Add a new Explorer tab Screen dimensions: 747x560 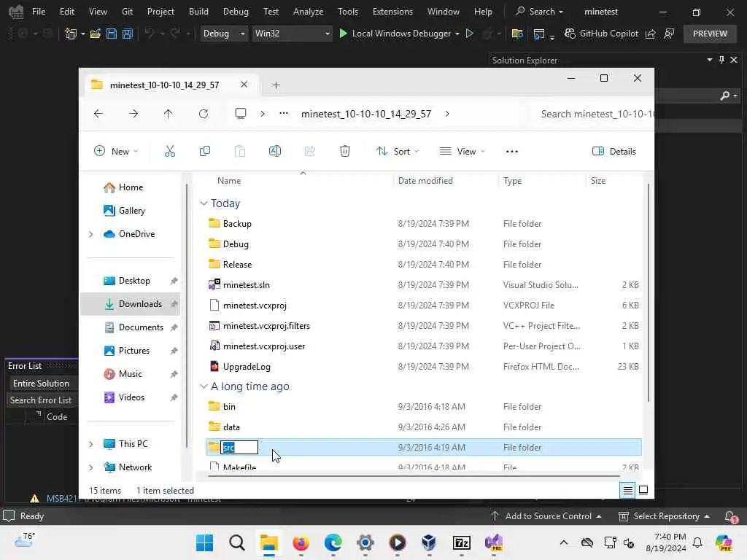(276, 85)
